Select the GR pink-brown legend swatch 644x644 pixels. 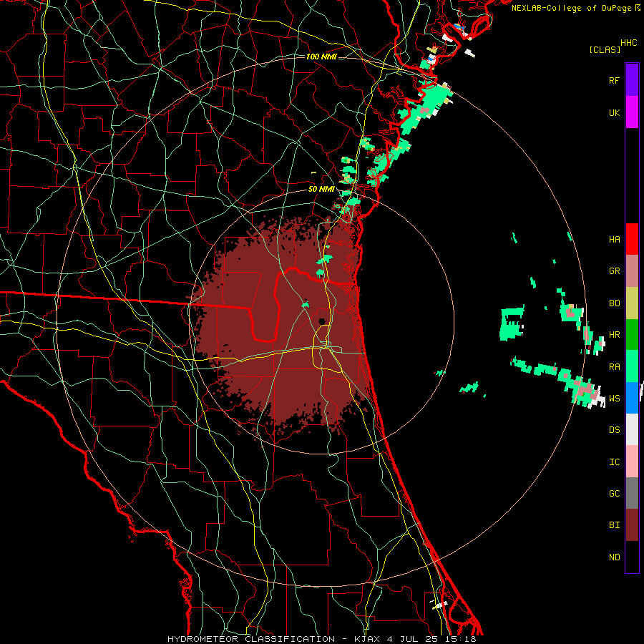point(632,270)
